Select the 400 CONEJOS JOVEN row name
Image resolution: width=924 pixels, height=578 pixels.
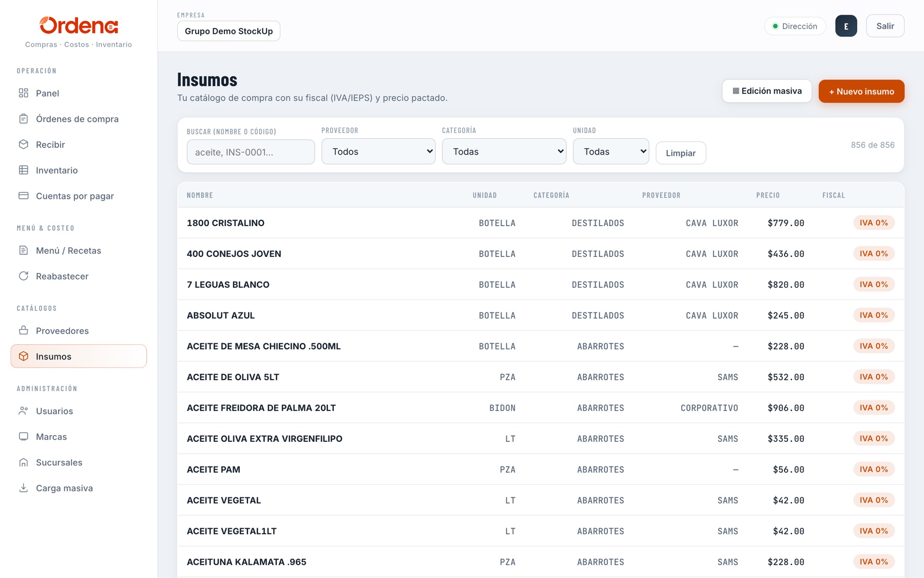[x=234, y=254]
